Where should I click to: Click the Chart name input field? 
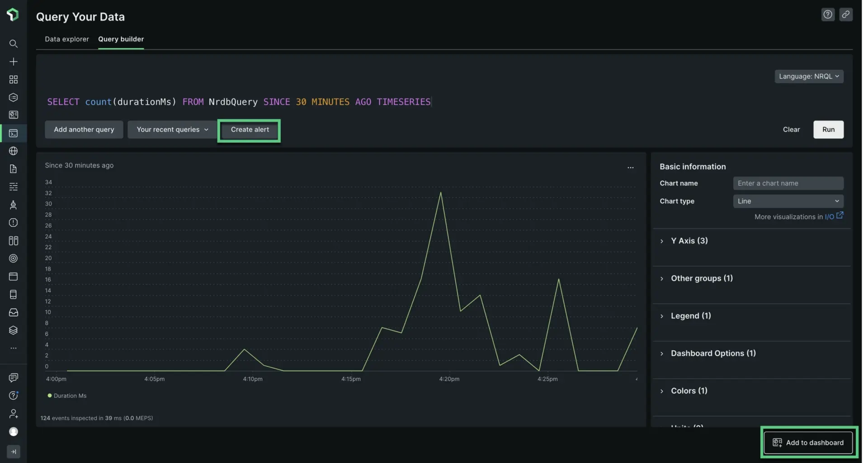click(788, 183)
